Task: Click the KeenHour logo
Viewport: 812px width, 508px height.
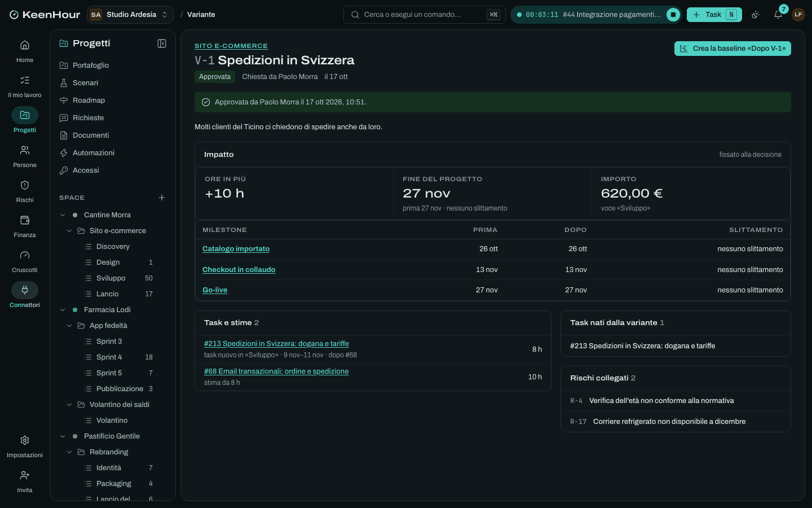Action: click(x=45, y=15)
